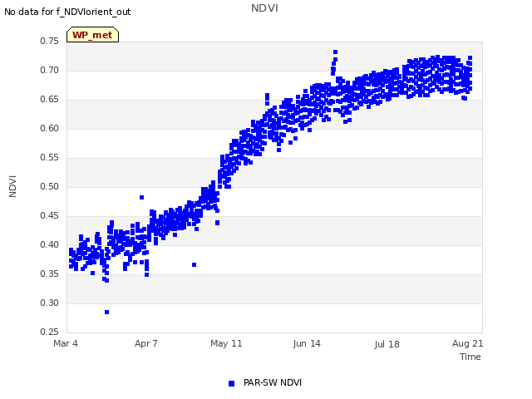Click the 0.30 y-axis value

tap(49, 303)
